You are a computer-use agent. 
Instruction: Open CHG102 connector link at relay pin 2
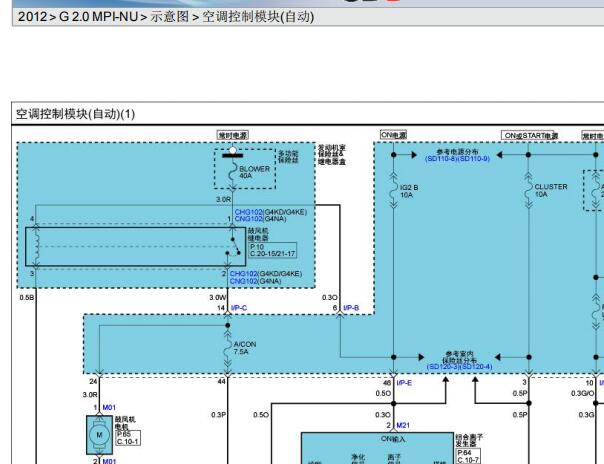tap(243, 274)
